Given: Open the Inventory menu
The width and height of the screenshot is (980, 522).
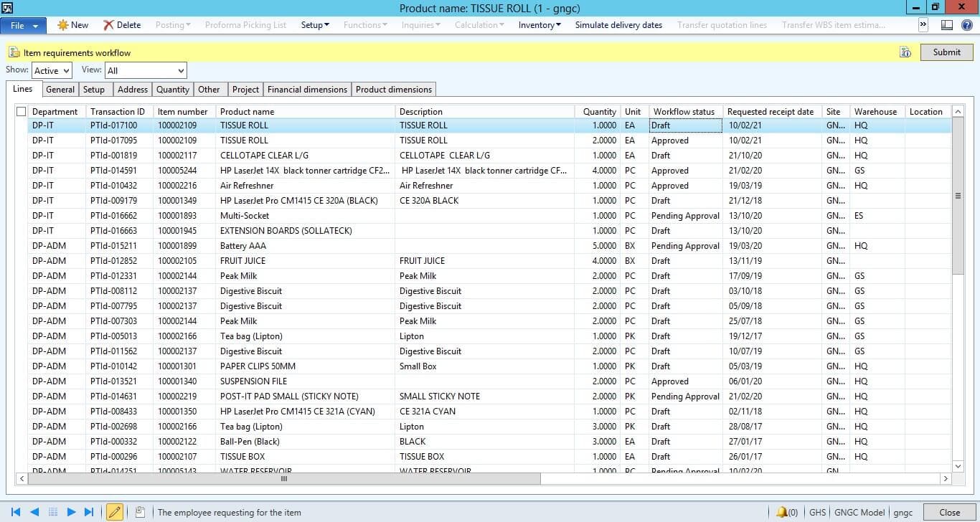Looking at the screenshot, I should (x=540, y=25).
